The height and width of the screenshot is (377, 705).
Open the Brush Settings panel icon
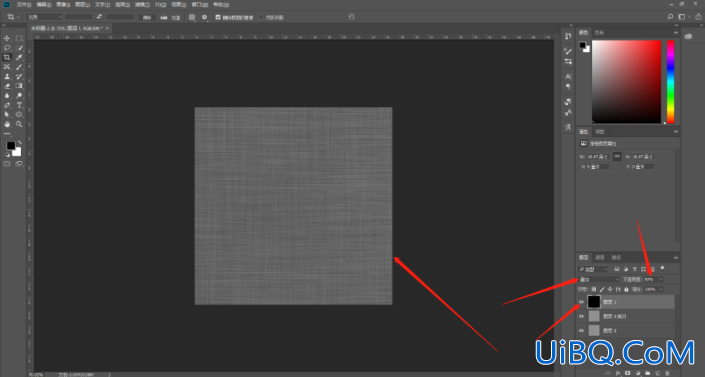click(568, 51)
